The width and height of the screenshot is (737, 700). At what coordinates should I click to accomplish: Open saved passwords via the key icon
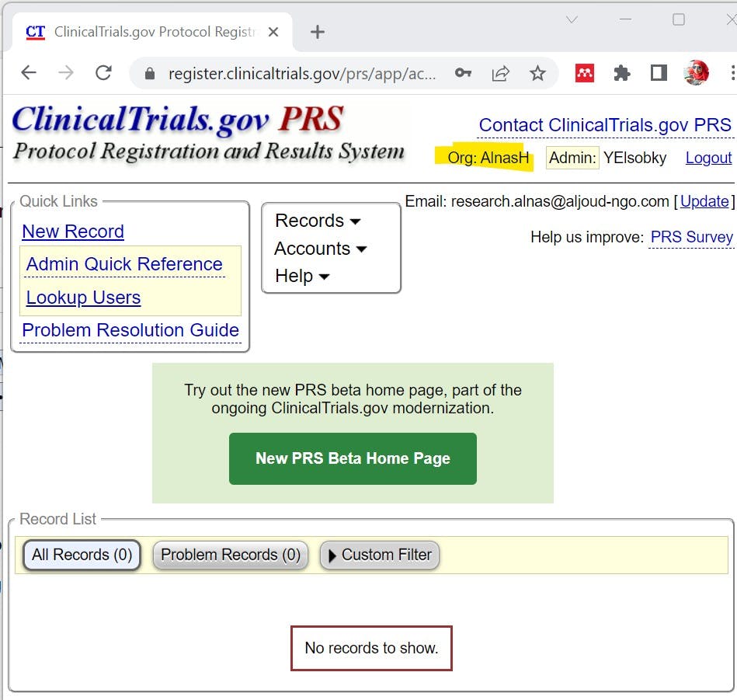(x=464, y=72)
